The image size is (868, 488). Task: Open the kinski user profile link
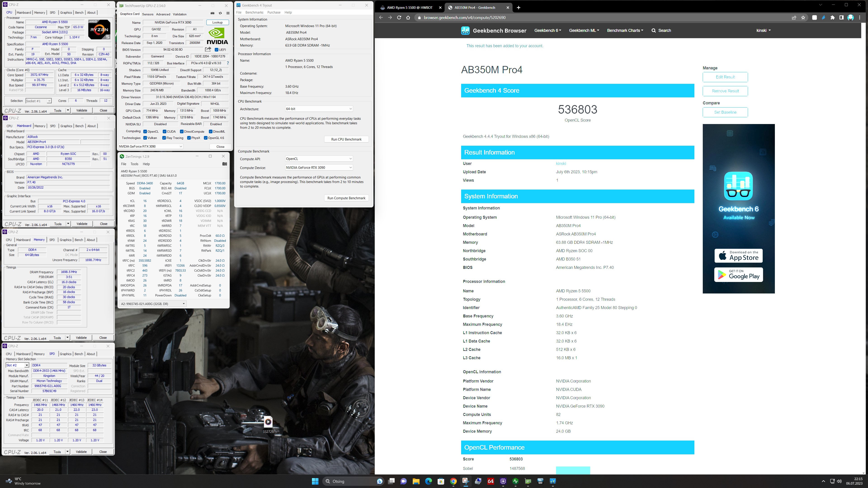click(561, 163)
